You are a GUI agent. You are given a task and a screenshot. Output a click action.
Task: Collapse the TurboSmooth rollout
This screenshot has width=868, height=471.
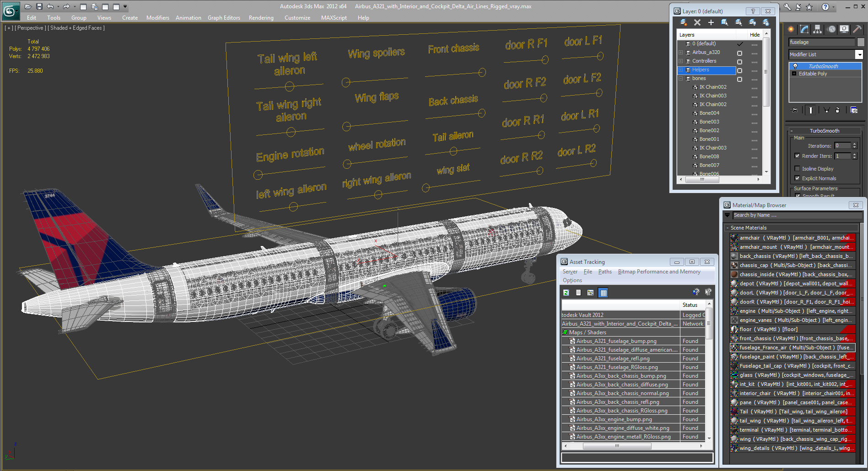825,131
